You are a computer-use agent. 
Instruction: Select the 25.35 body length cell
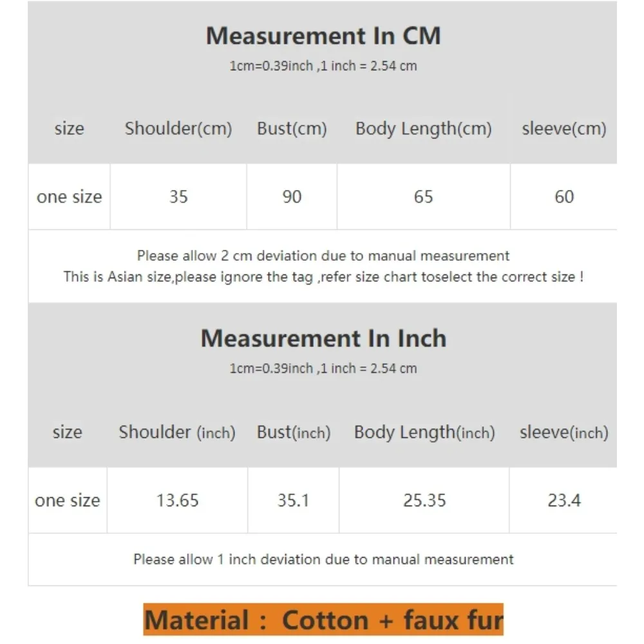(424, 500)
